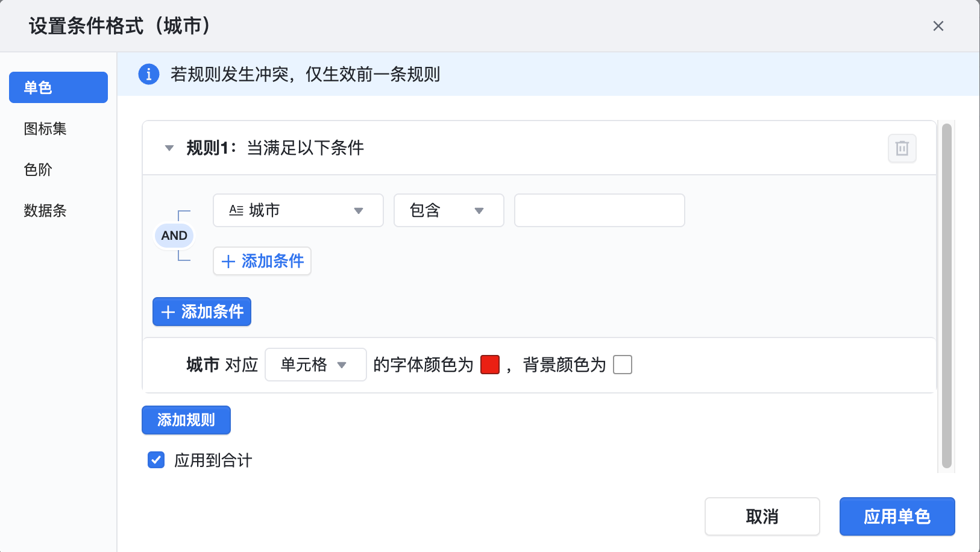Open the red font color swatch

click(x=489, y=365)
